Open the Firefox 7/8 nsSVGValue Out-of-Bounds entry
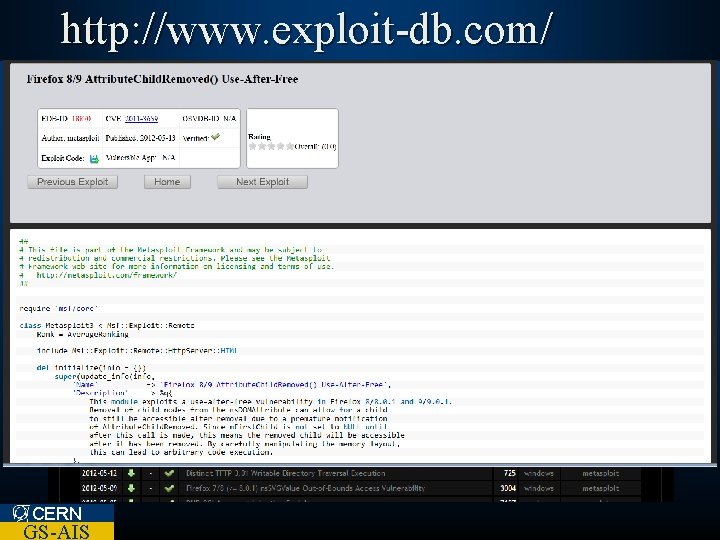The width and height of the screenshot is (720, 540). point(305,488)
